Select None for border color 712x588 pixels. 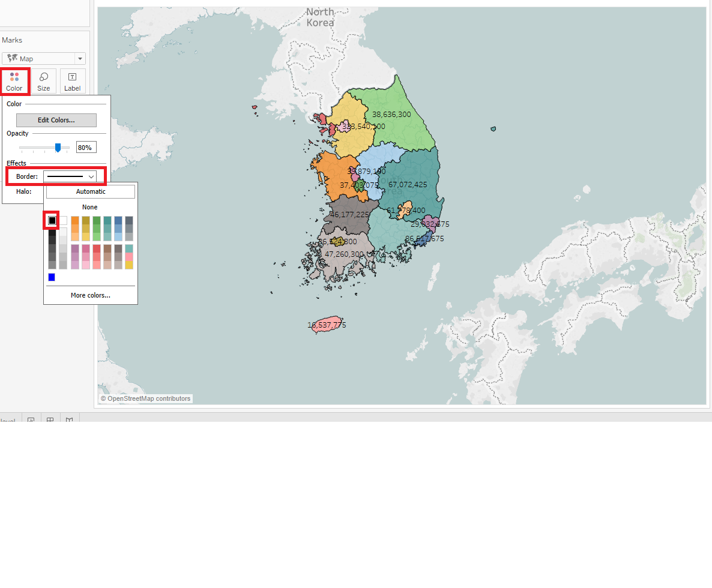click(x=90, y=207)
